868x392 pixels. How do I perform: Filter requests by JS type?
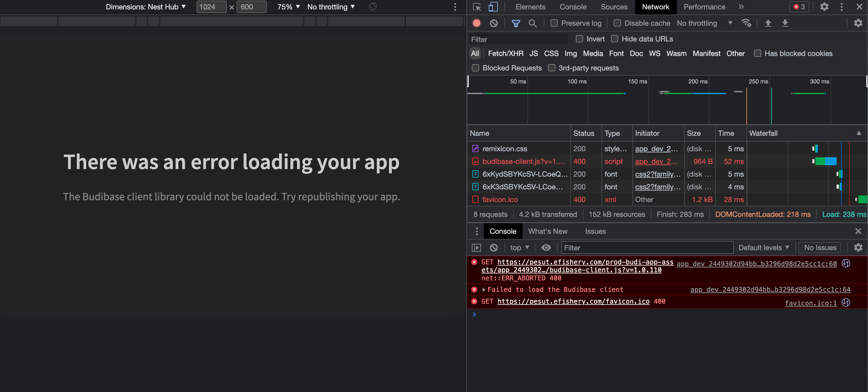pos(534,53)
